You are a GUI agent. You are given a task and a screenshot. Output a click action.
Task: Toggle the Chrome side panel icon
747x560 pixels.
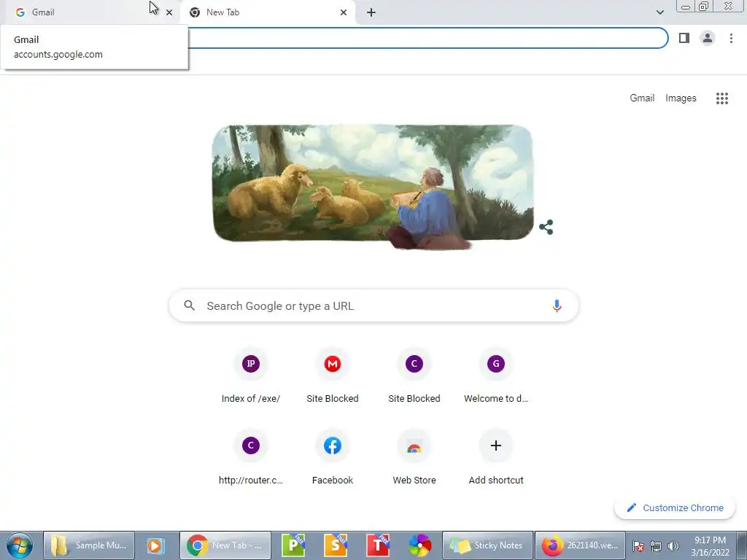(x=684, y=38)
